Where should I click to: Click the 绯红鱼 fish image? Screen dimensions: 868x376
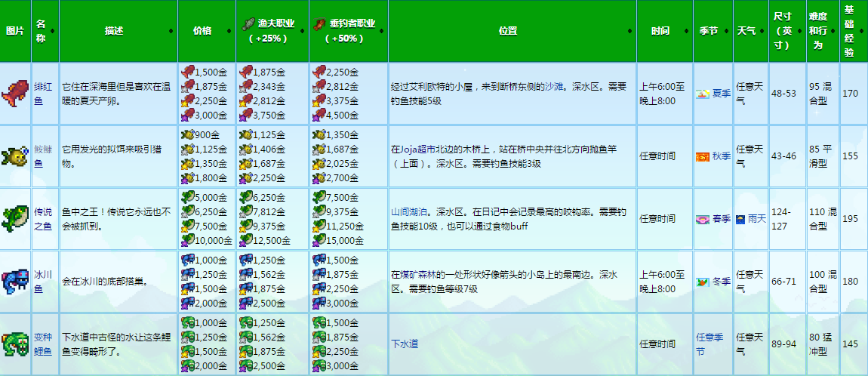[x=15, y=93]
